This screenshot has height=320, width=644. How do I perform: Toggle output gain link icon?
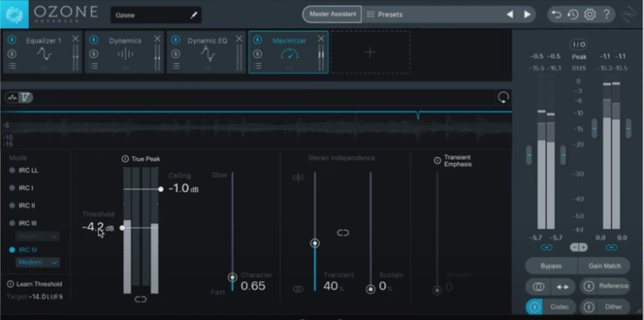(x=611, y=247)
